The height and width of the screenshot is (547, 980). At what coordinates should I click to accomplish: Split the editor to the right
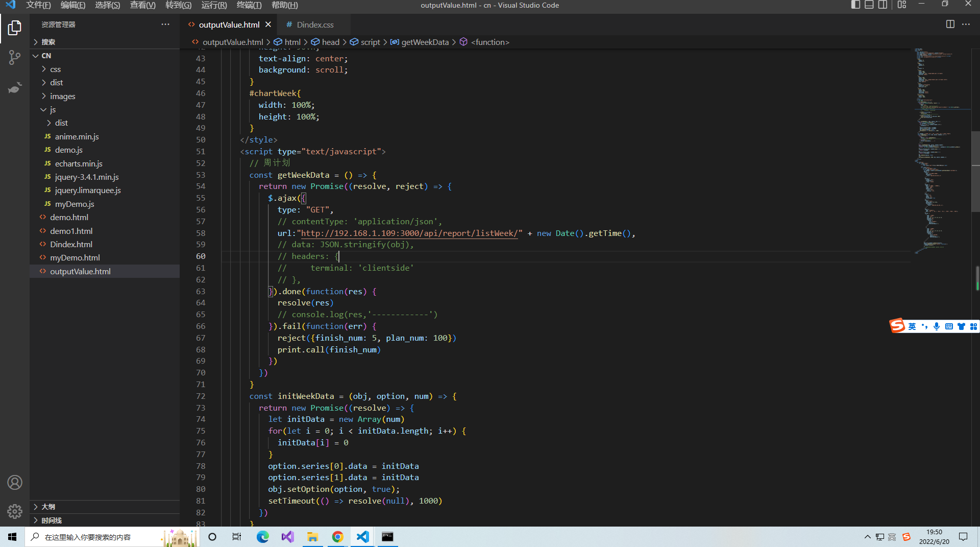click(x=950, y=25)
